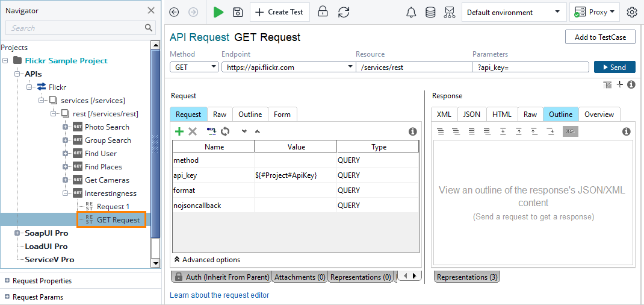Click circular arrows icon in the parameter toolbar
Screen dimensions: 644x305
coord(224,131)
